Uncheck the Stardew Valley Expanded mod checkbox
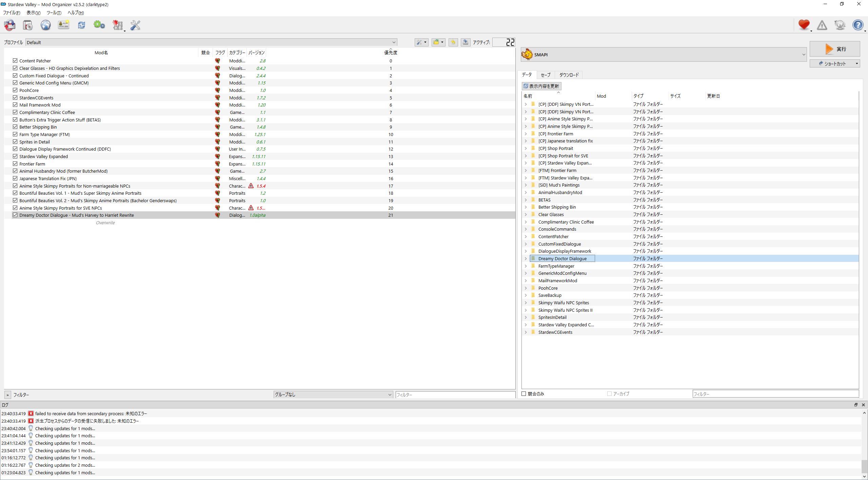The image size is (868, 480). (15, 156)
